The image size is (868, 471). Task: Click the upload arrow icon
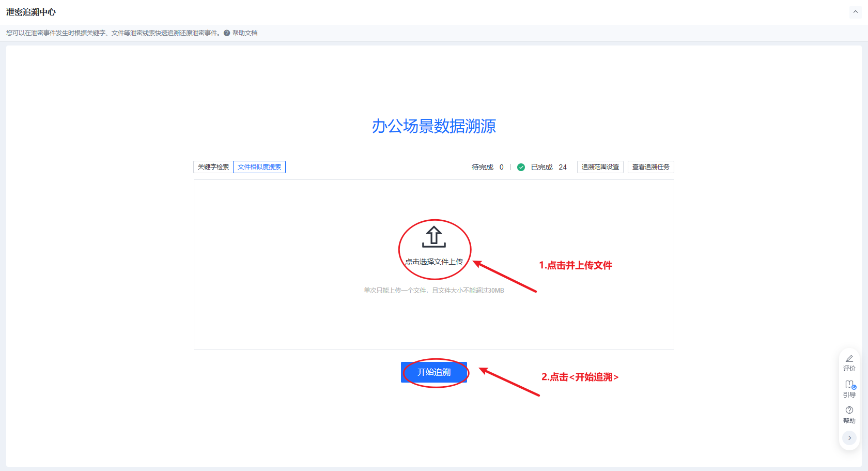[x=433, y=237]
